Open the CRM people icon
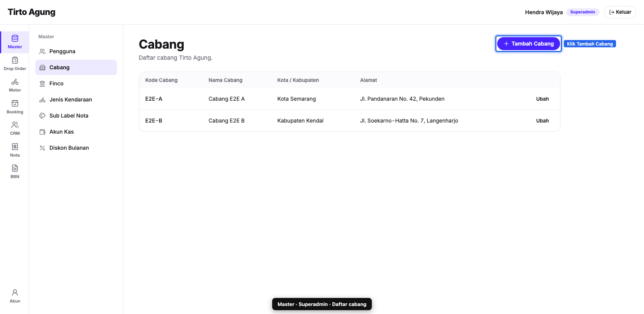644x314 pixels. click(x=15, y=125)
